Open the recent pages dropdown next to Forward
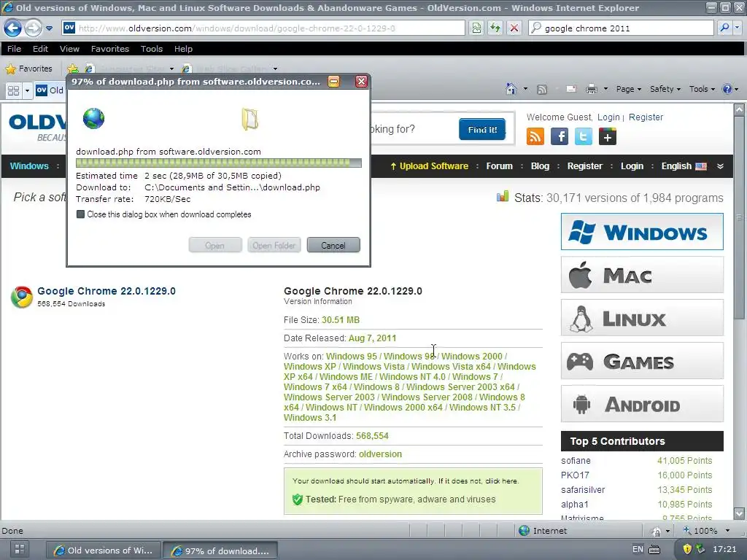The width and height of the screenshot is (747, 560). coord(49,28)
